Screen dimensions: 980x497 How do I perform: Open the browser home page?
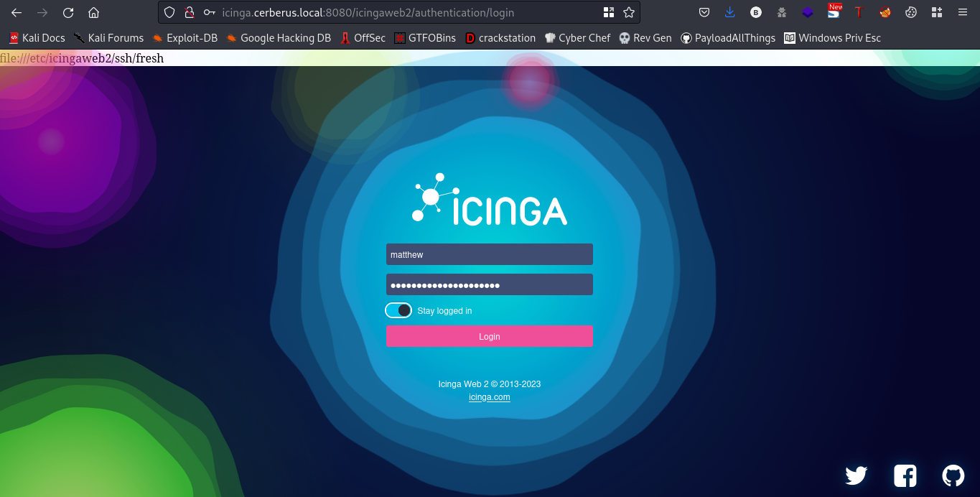coord(93,12)
